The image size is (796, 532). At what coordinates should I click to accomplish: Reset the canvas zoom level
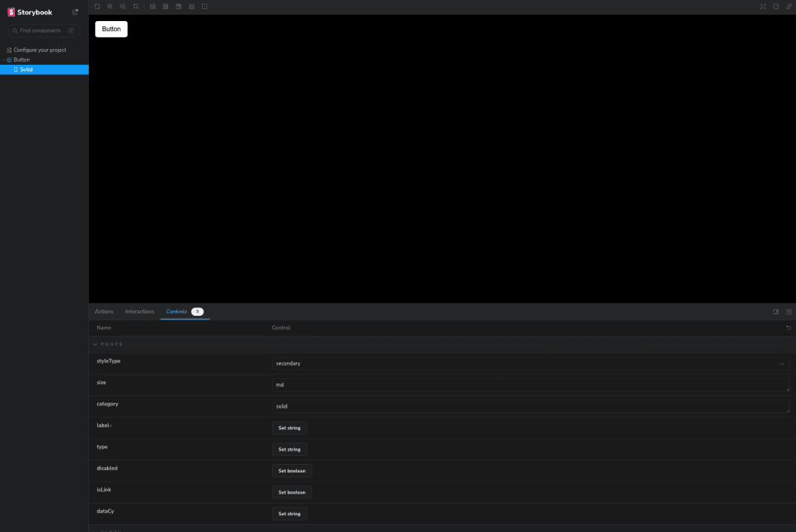136,7
